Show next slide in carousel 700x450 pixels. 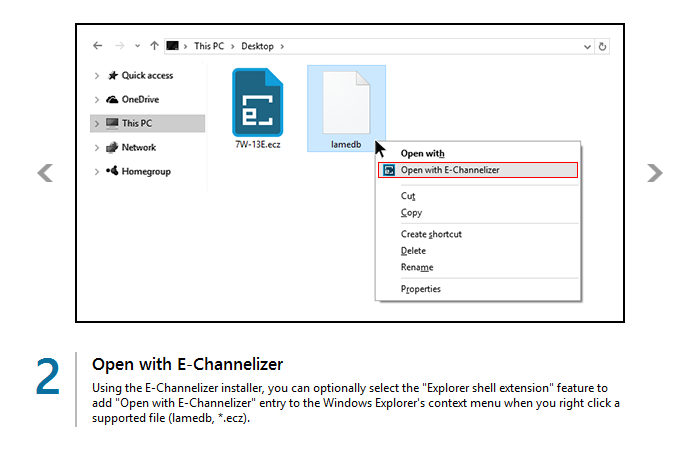(655, 173)
